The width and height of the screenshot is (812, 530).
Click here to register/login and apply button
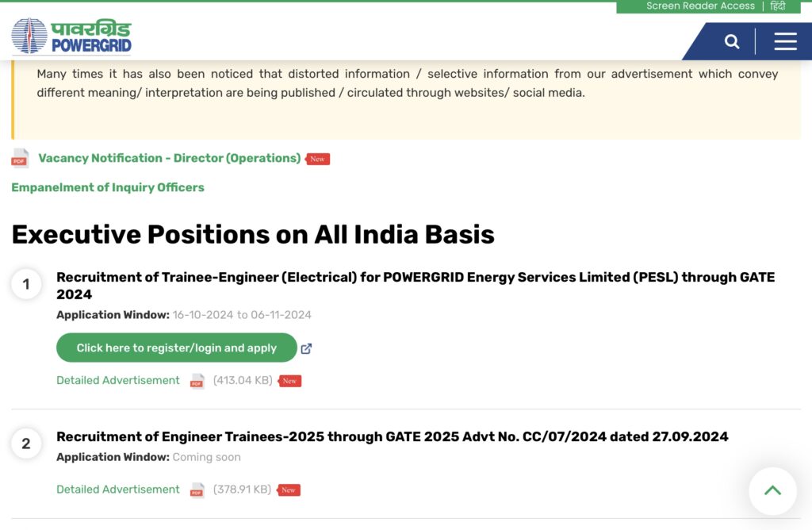(x=177, y=348)
